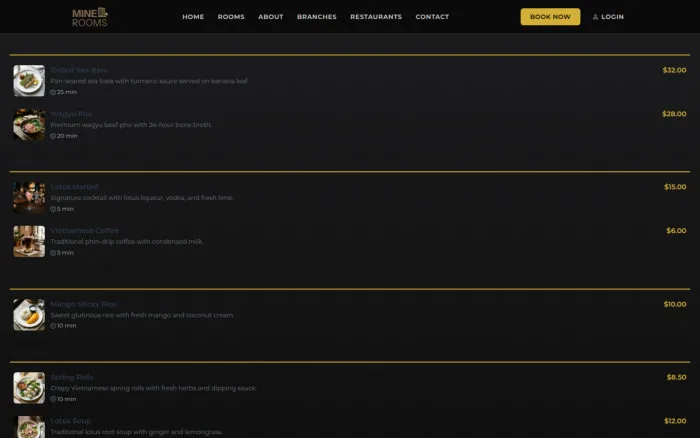700x438 pixels.
Task: Click the Book Now button
Action: coord(550,17)
